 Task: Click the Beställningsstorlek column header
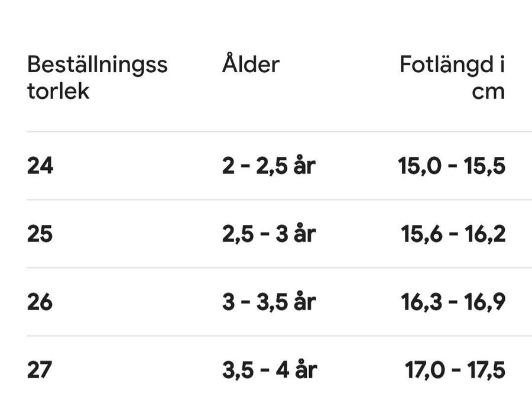[98, 78]
